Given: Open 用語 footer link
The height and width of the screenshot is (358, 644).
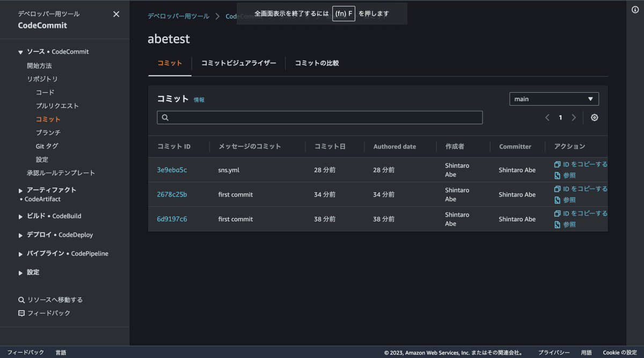Looking at the screenshot, I should (586, 352).
